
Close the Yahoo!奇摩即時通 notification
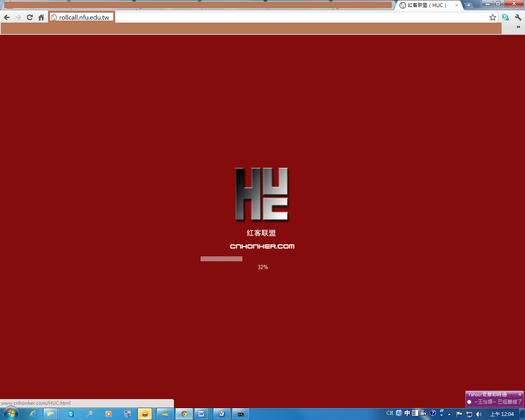[x=520, y=395]
